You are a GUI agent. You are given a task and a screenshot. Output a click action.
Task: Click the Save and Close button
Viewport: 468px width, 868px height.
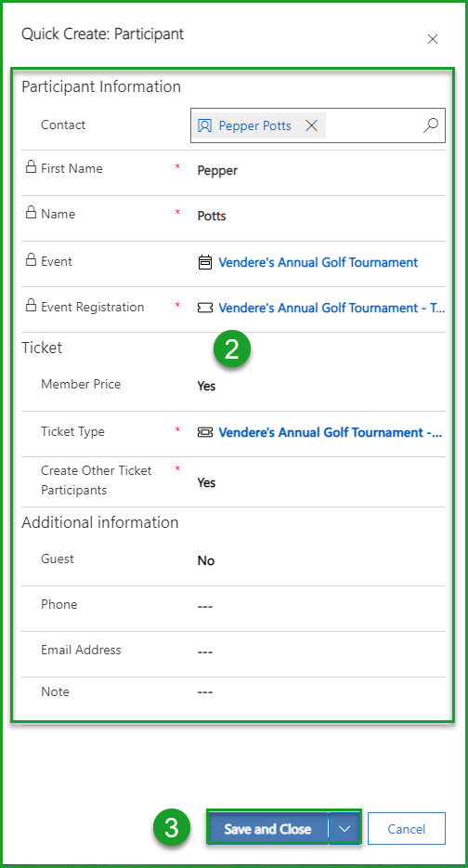click(267, 829)
